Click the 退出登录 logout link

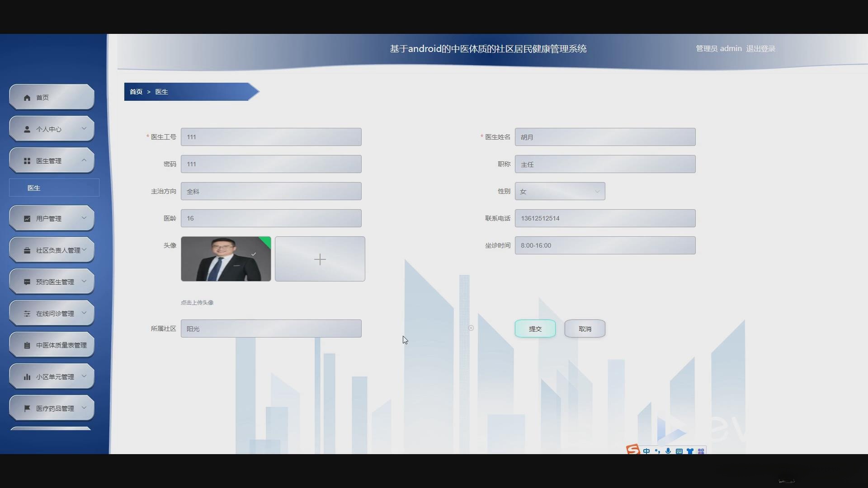click(x=760, y=48)
